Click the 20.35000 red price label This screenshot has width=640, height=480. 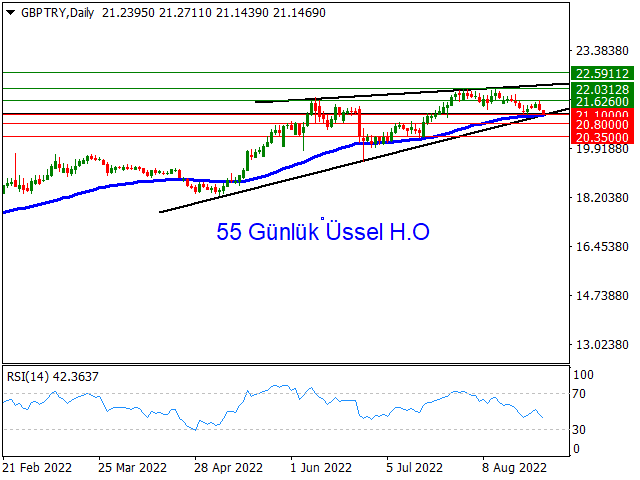pyautogui.click(x=602, y=138)
